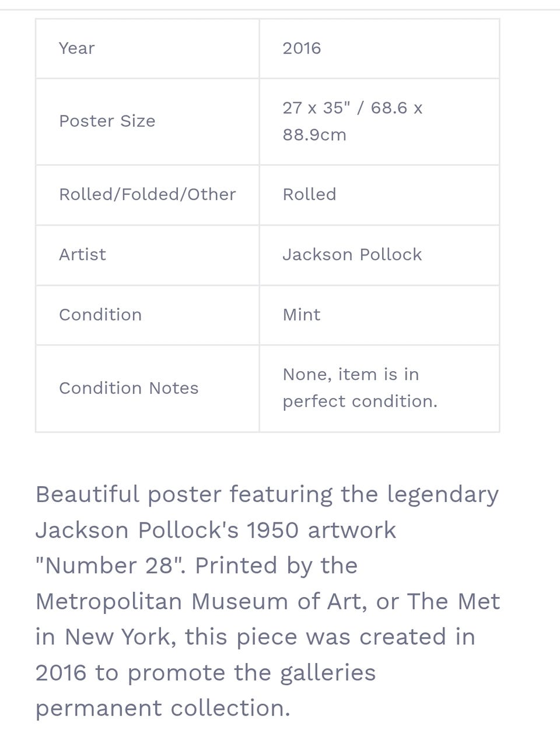560x747 pixels.
Task: Click the "None, item is in perfect condition" cell
Action: click(359, 388)
